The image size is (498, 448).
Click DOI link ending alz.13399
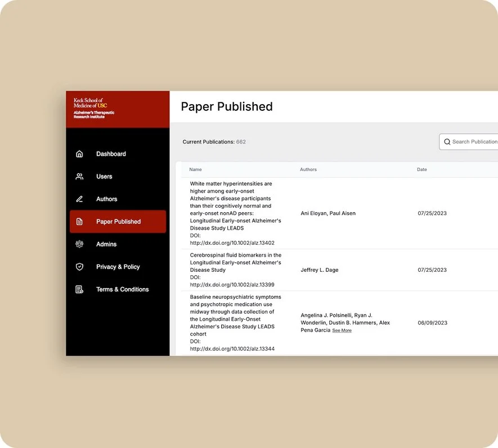[232, 285]
